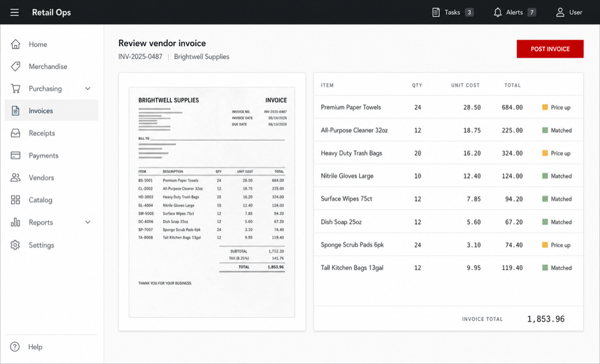The height and width of the screenshot is (364, 600).
Task: Click the UNIT COST column header
Action: 465,85
